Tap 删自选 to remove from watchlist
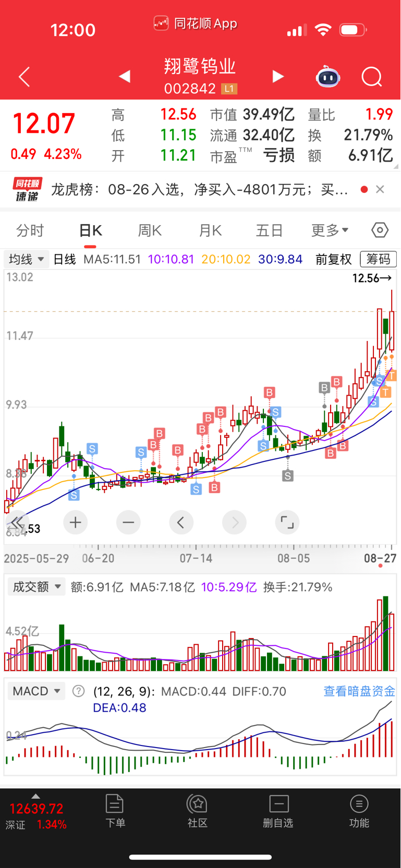 click(278, 811)
